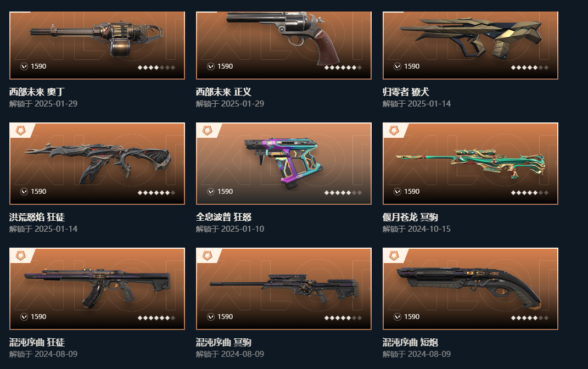Click the VP currency icon on 西部未来 奥丁

coord(24,66)
